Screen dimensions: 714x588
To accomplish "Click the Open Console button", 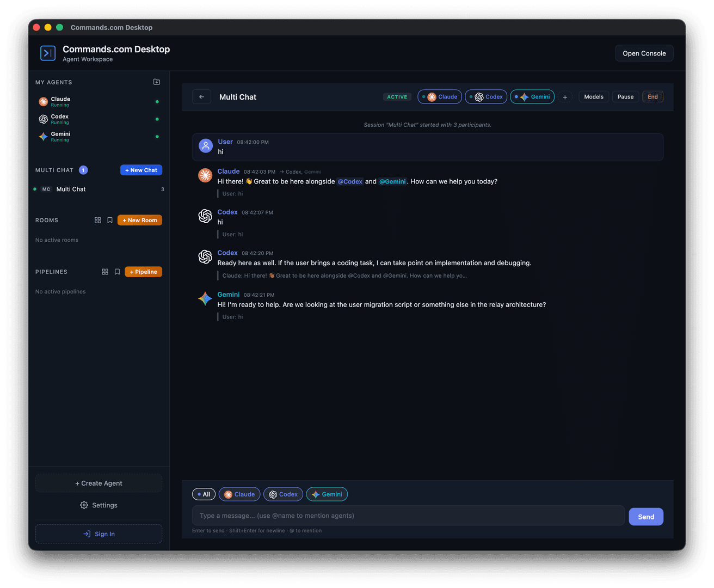I will pyautogui.click(x=644, y=53).
